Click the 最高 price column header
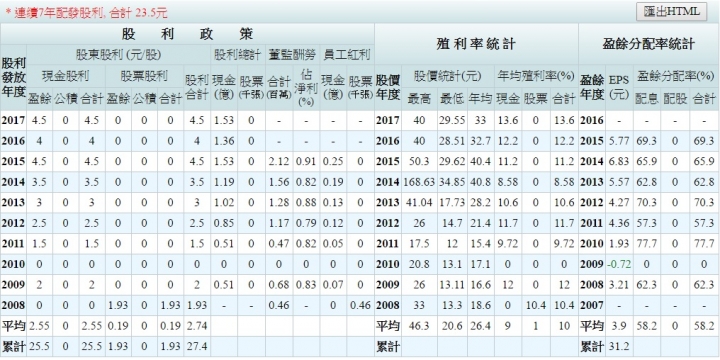 tap(419, 98)
